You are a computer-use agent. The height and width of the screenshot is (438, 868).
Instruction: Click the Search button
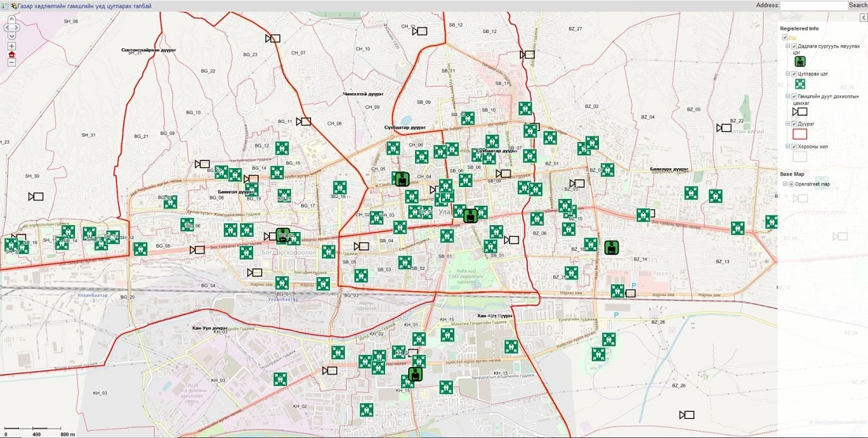858,6
